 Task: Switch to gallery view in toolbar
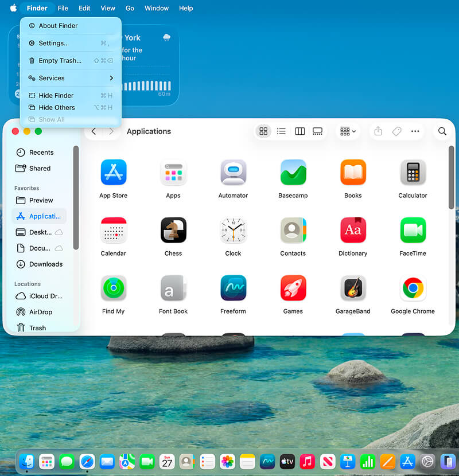[x=317, y=131]
